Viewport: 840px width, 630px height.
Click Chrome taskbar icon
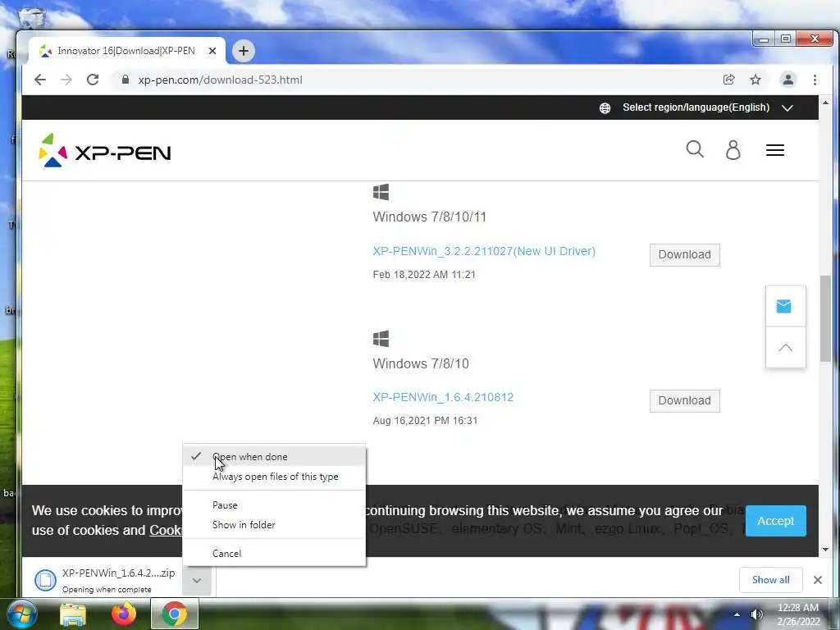click(x=174, y=614)
